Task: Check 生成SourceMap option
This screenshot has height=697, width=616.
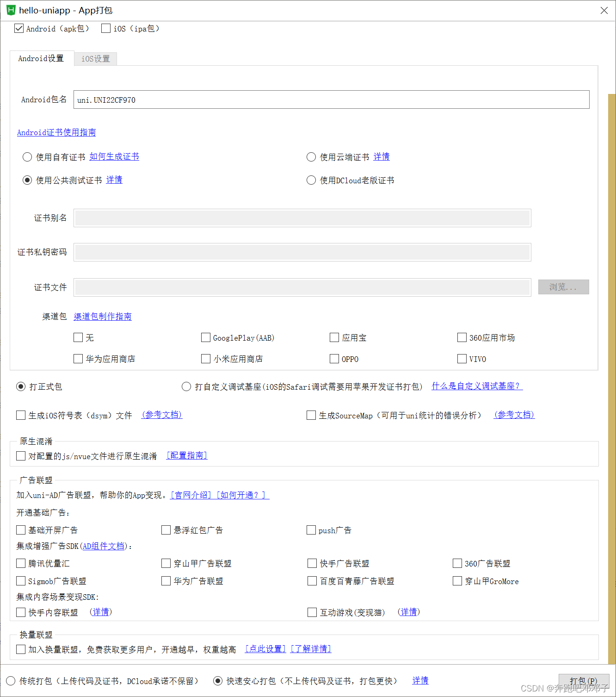Action: [311, 415]
